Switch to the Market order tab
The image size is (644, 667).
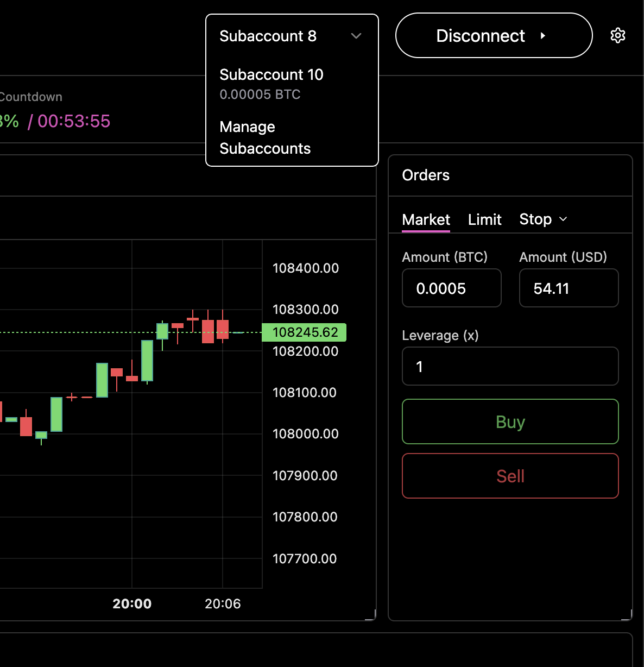(426, 219)
